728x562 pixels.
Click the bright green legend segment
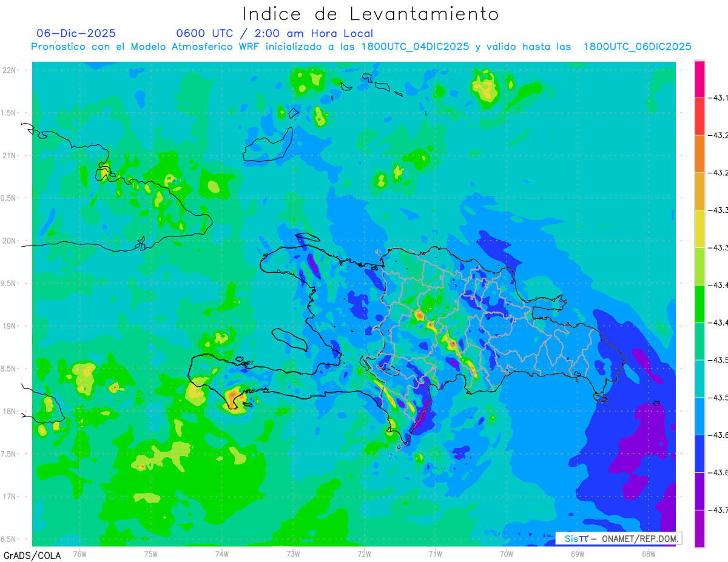point(699,304)
